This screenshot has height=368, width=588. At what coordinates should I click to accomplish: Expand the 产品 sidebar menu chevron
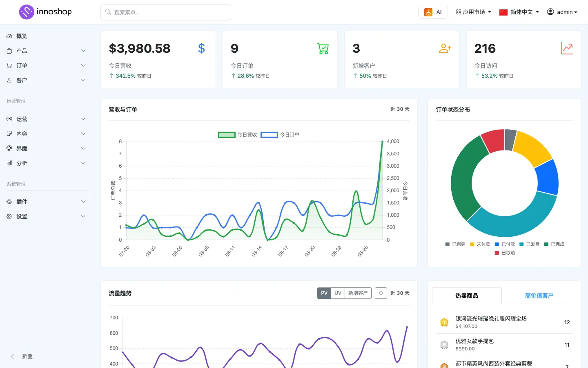pyautogui.click(x=83, y=51)
